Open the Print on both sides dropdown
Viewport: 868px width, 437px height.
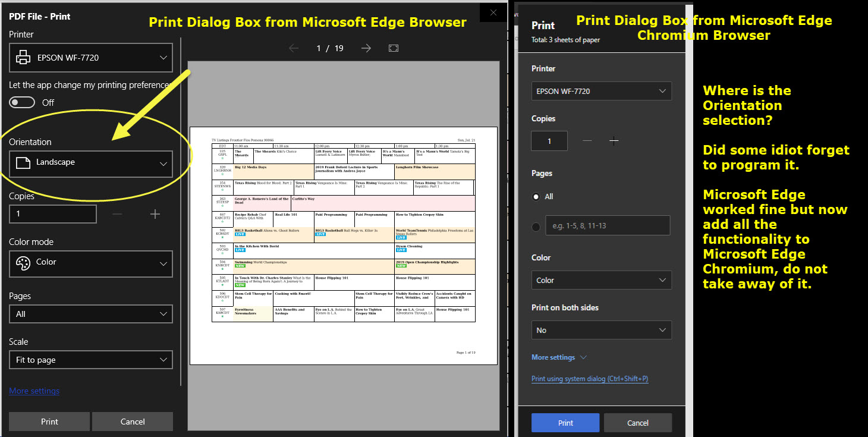click(601, 330)
